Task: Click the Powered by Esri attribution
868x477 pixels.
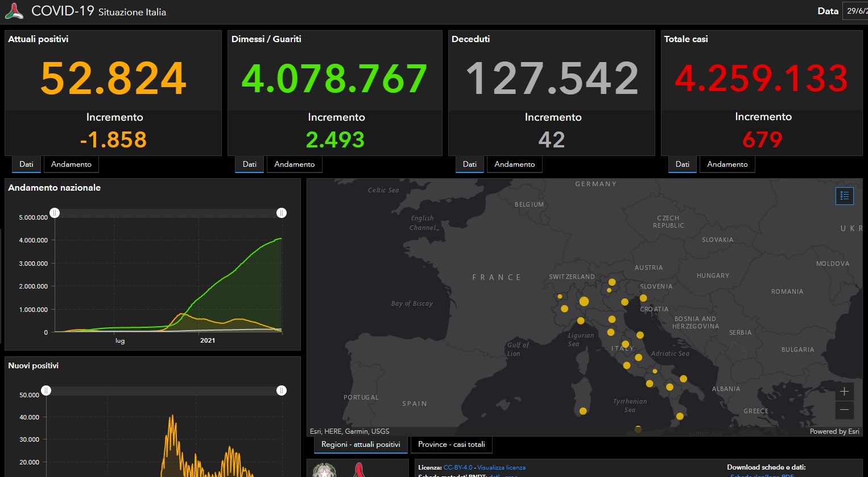Action: click(834, 431)
